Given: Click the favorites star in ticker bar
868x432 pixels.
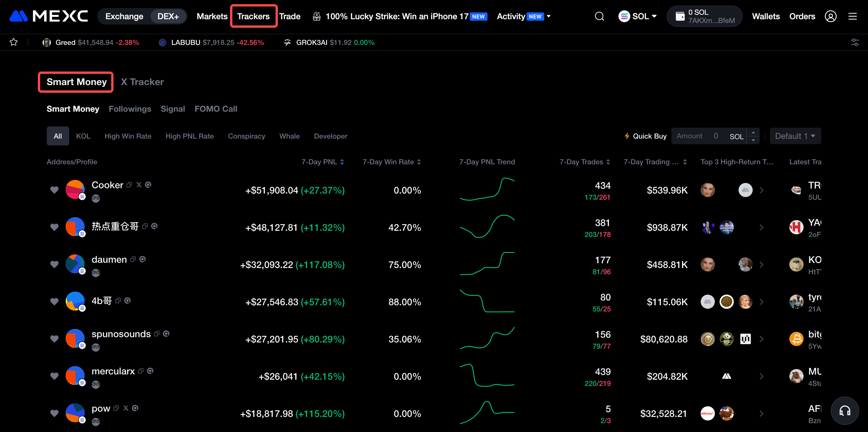Looking at the screenshot, I should 14,42.
